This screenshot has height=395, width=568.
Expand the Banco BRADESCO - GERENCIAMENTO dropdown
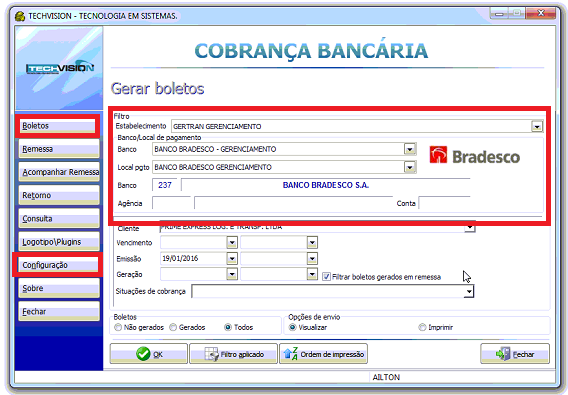pos(410,149)
